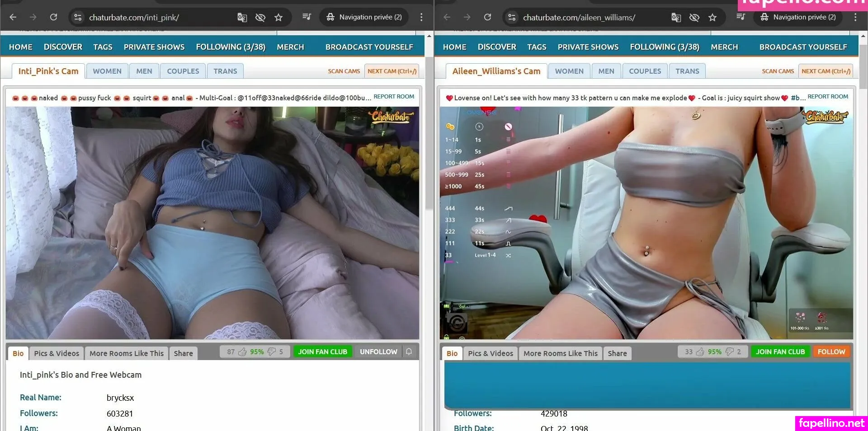The width and height of the screenshot is (868, 431).
Task: Reload the page in the left browser window
Action: pos(53,17)
